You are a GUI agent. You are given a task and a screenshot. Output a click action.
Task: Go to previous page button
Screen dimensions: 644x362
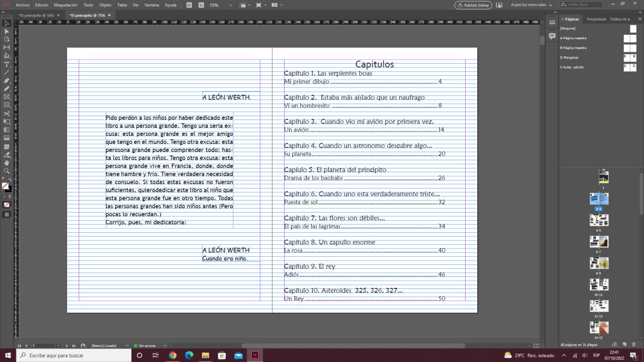(26, 346)
